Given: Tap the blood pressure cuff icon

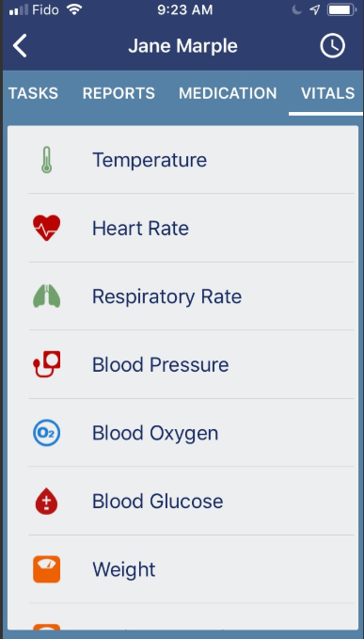Looking at the screenshot, I should 46,364.
